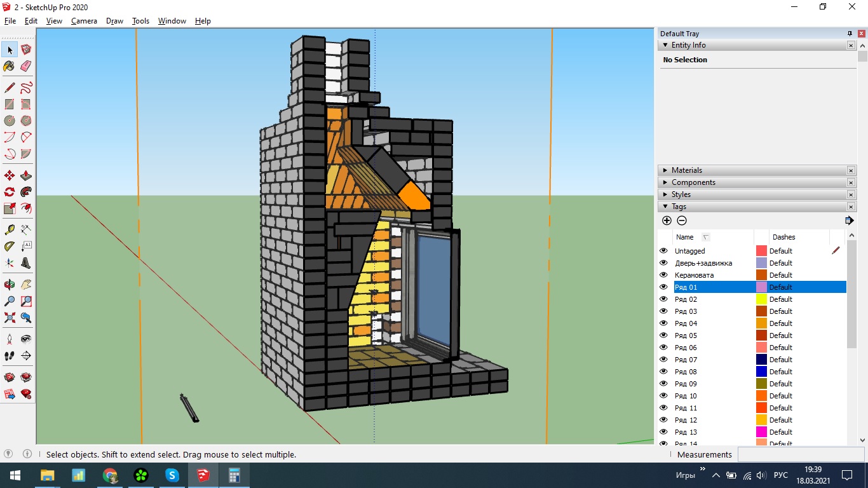Toggle visibility of Ряд 05 tag

point(663,335)
